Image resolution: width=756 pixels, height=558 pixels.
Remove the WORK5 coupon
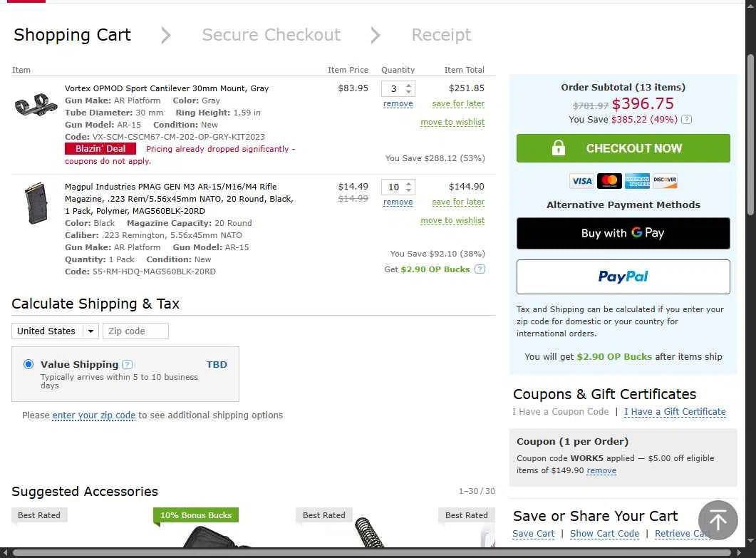coord(601,471)
